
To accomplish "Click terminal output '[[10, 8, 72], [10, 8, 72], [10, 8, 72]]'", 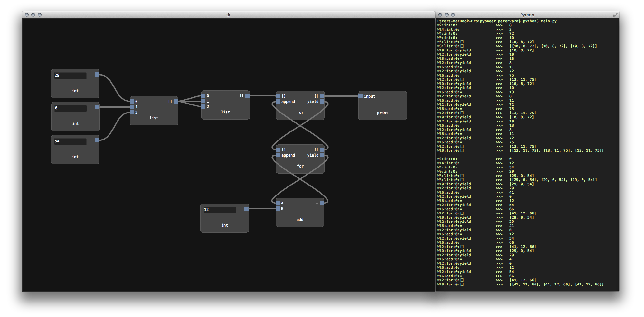I will pyautogui.click(x=553, y=46).
